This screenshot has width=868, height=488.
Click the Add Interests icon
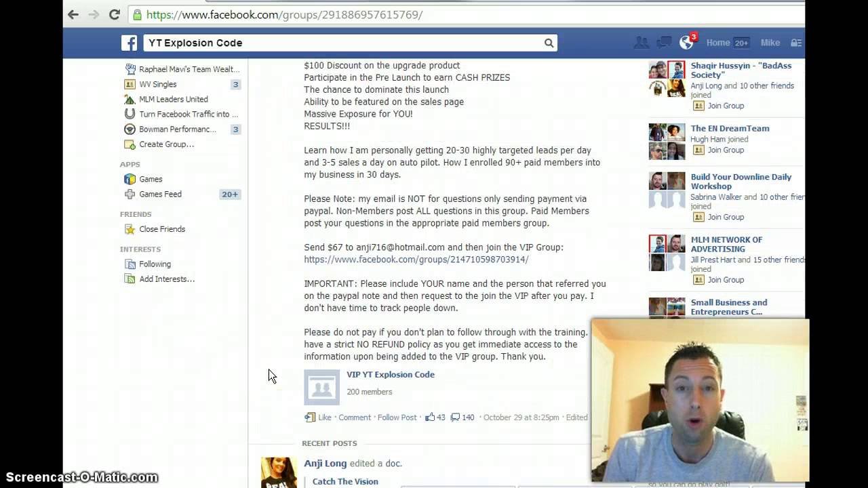click(x=130, y=279)
